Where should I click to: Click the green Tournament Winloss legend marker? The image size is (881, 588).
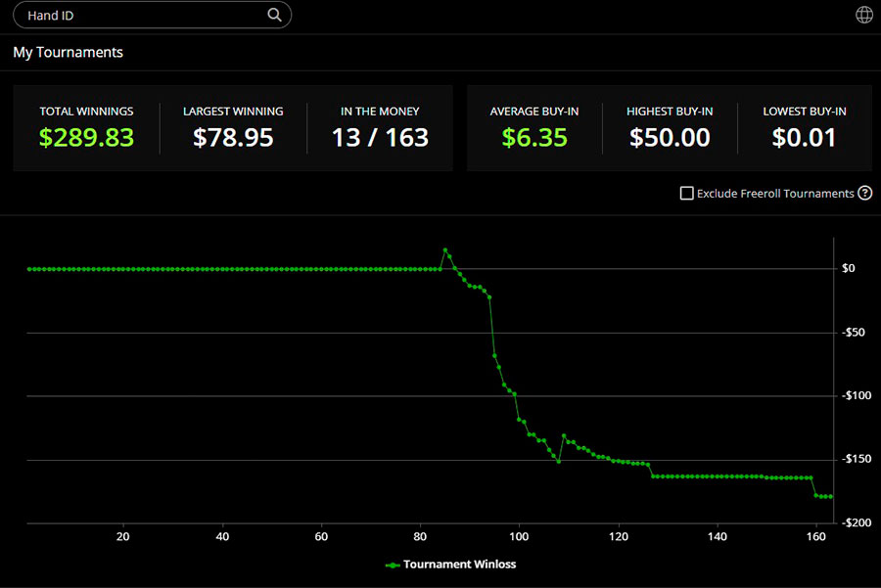pos(393,565)
